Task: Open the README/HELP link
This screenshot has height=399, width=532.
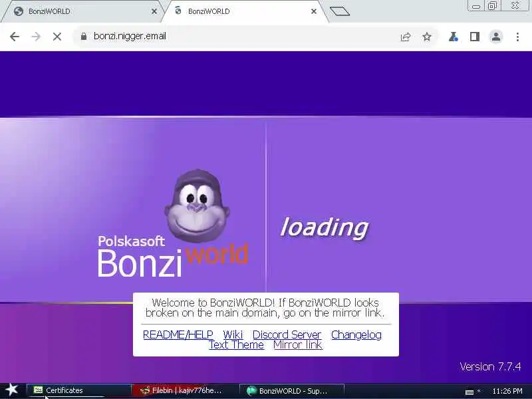Action: point(178,334)
